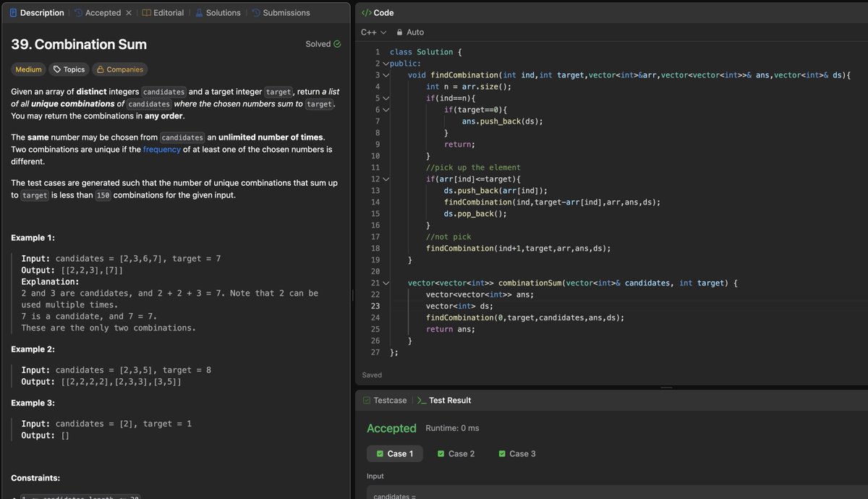Open the Solutions tab
Viewport: 868px width, 499px height.
pos(217,13)
